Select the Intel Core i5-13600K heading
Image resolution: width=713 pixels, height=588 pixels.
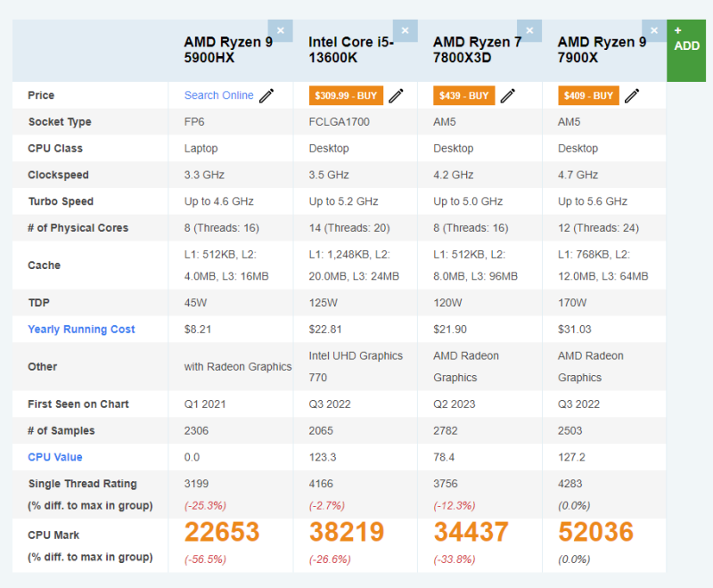[x=351, y=50]
